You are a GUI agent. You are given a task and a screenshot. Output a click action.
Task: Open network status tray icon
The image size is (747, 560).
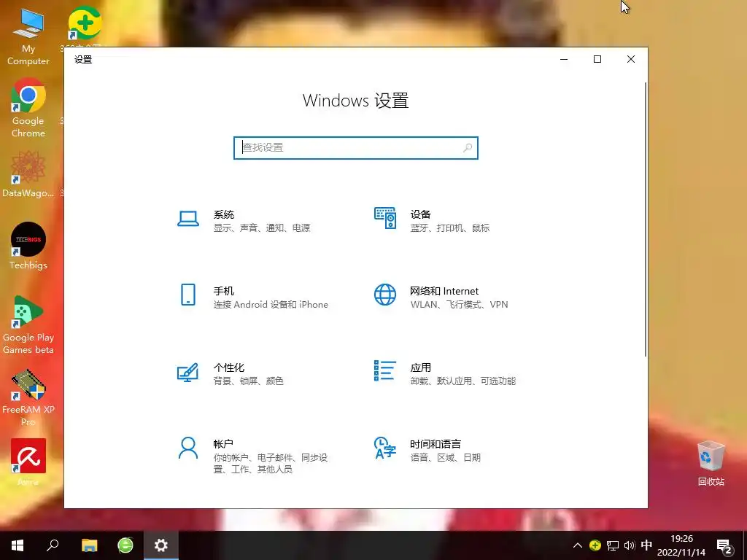(613, 545)
